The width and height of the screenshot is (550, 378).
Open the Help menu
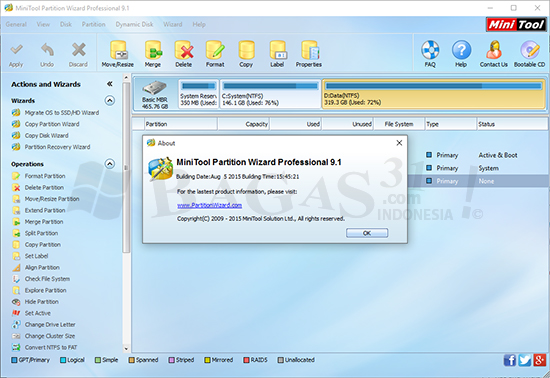coord(199,25)
